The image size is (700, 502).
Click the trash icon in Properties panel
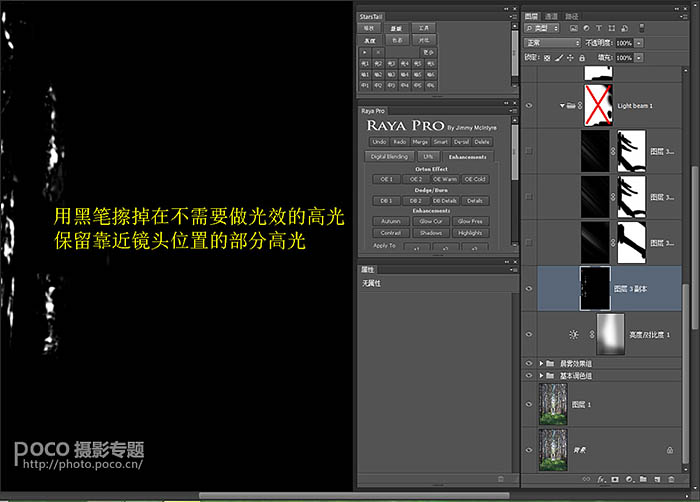click(501, 479)
